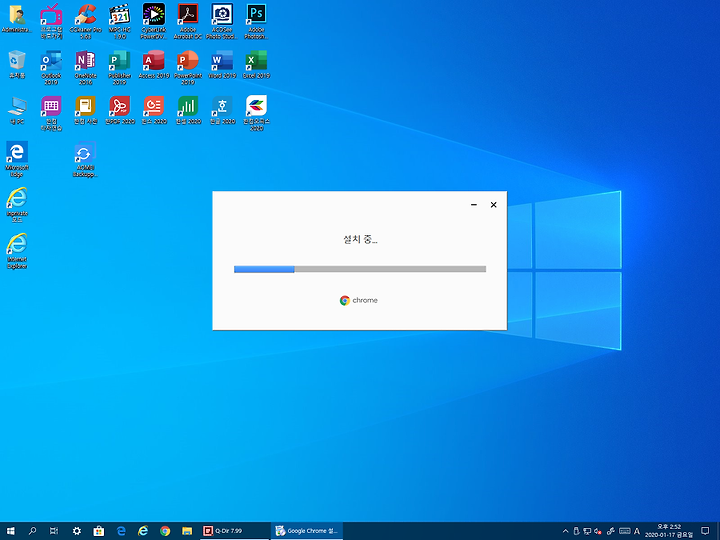Viewport: 720px width, 540px height.
Task: Click Show desktop strip at taskbar end
Action: point(718,531)
